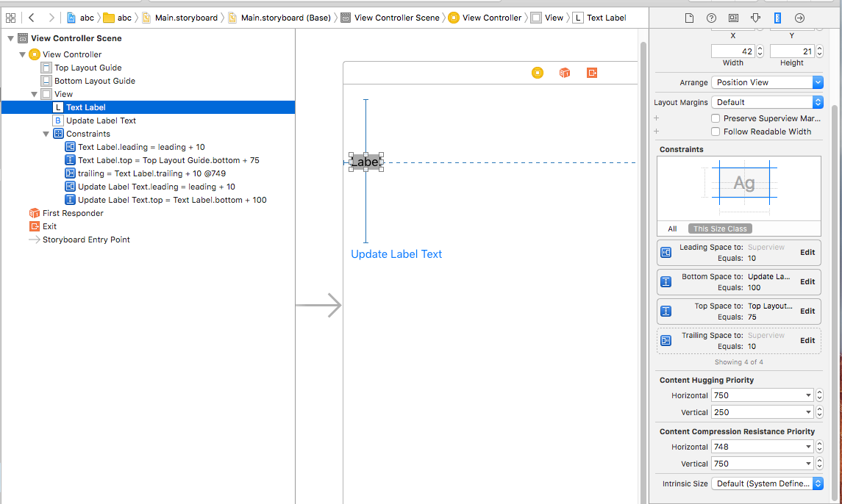Open the Arrange Position View dropdown
This screenshot has height=504, width=842.
pos(767,82)
